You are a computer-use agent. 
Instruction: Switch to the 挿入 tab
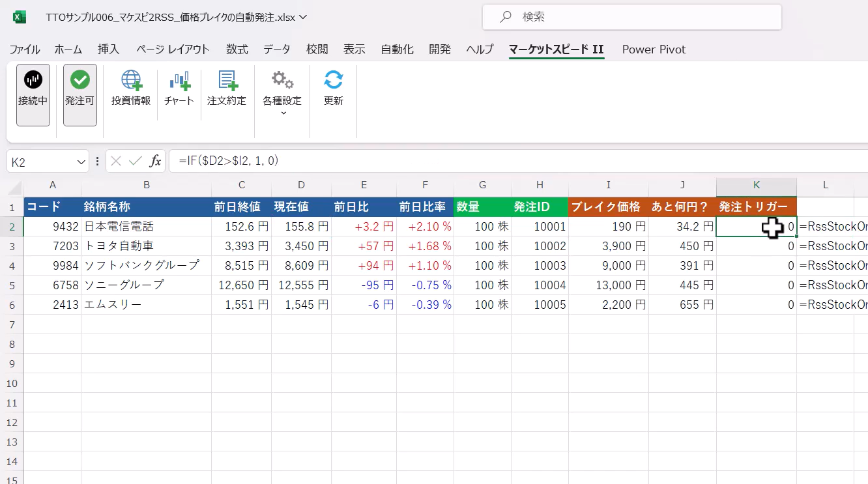pos(109,50)
